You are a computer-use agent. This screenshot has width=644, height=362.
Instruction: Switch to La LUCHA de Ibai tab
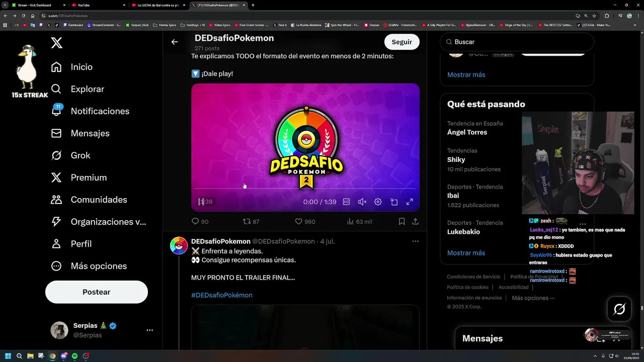click(158, 5)
